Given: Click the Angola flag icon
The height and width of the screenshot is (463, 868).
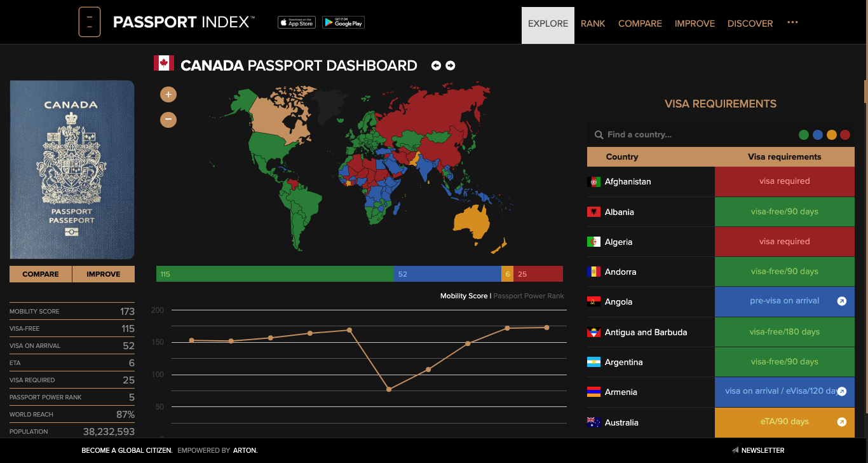Looking at the screenshot, I should pyautogui.click(x=594, y=302).
